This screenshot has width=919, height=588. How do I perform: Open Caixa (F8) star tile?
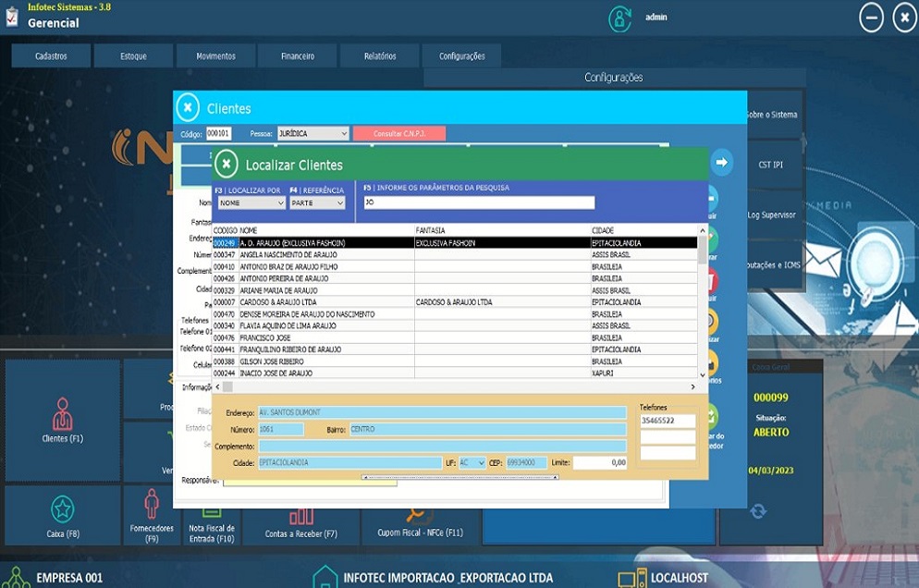62,514
